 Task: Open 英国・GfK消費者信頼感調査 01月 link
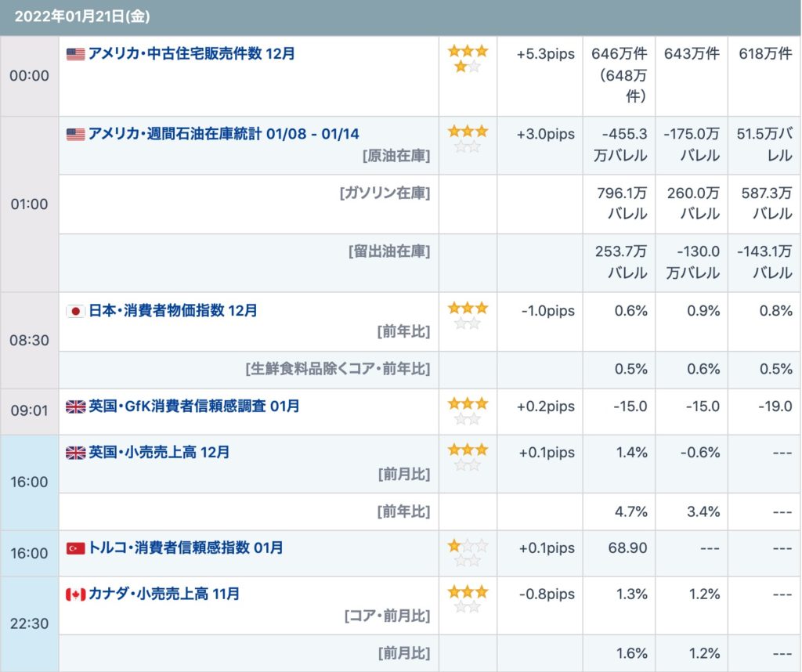[x=193, y=406]
